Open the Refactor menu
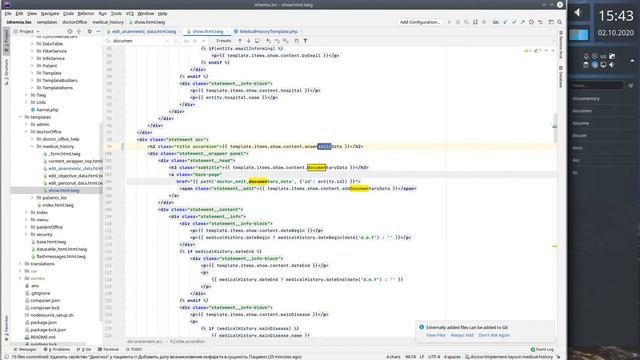 (86, 13)
